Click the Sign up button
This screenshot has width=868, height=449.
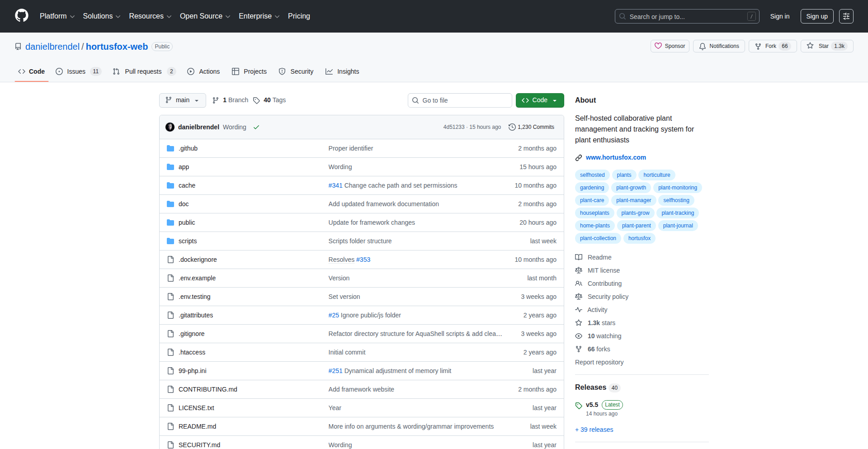pos(816,16)
